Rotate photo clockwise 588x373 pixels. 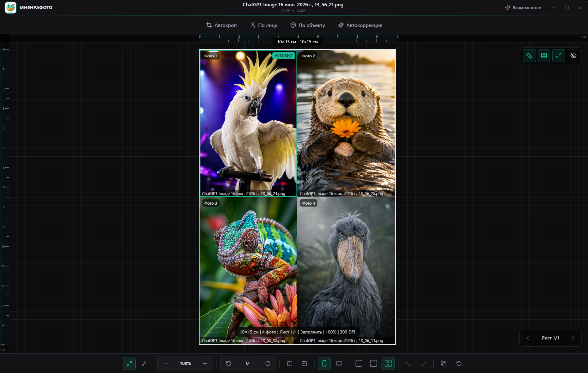click(x=268, y=364)
